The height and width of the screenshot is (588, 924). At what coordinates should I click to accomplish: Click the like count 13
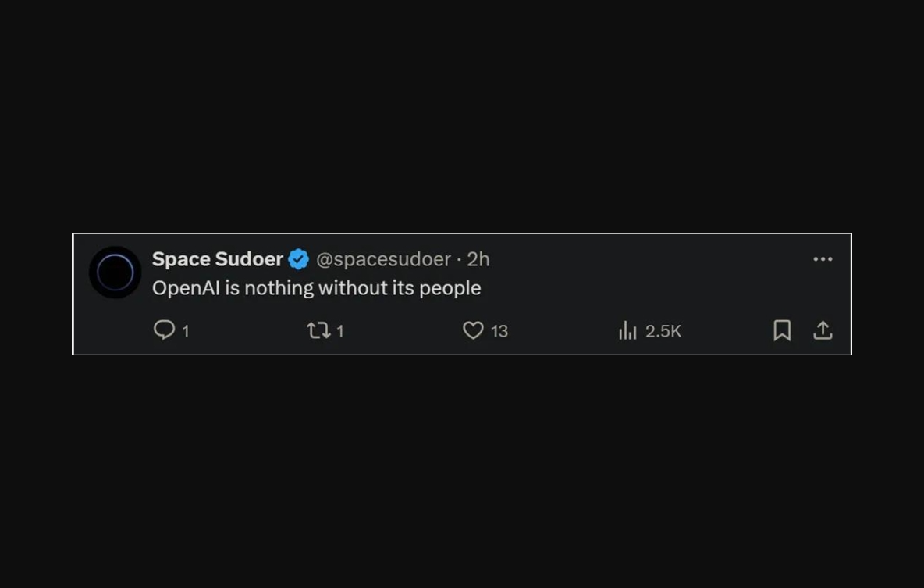(x=499, y=332)
